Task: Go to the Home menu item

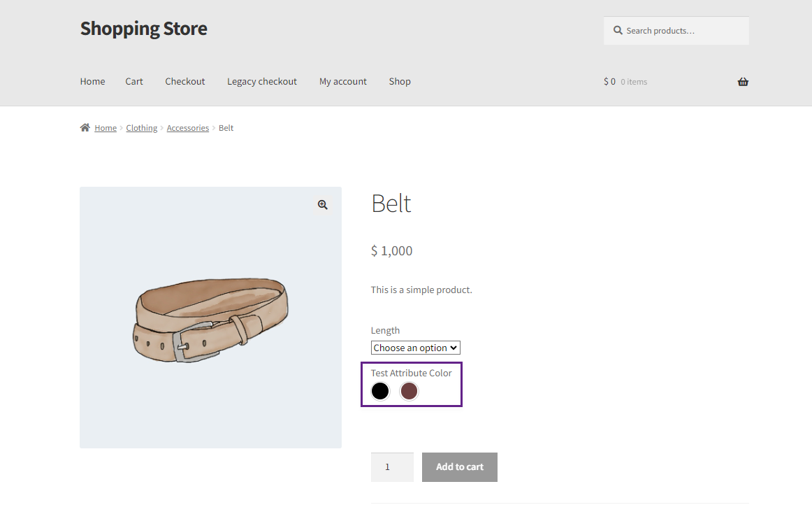Action: tap(93, 81)
